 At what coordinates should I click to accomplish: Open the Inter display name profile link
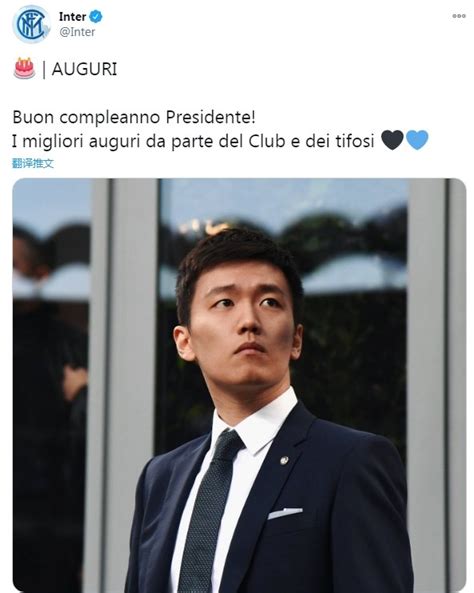72,17
